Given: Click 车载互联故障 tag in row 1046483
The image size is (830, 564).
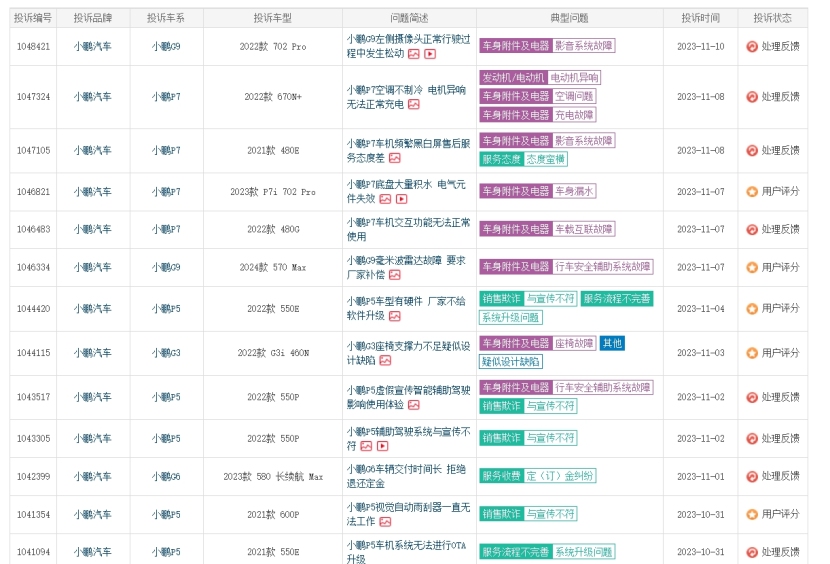Looking at the screenshot, I should tap(584, 229).
